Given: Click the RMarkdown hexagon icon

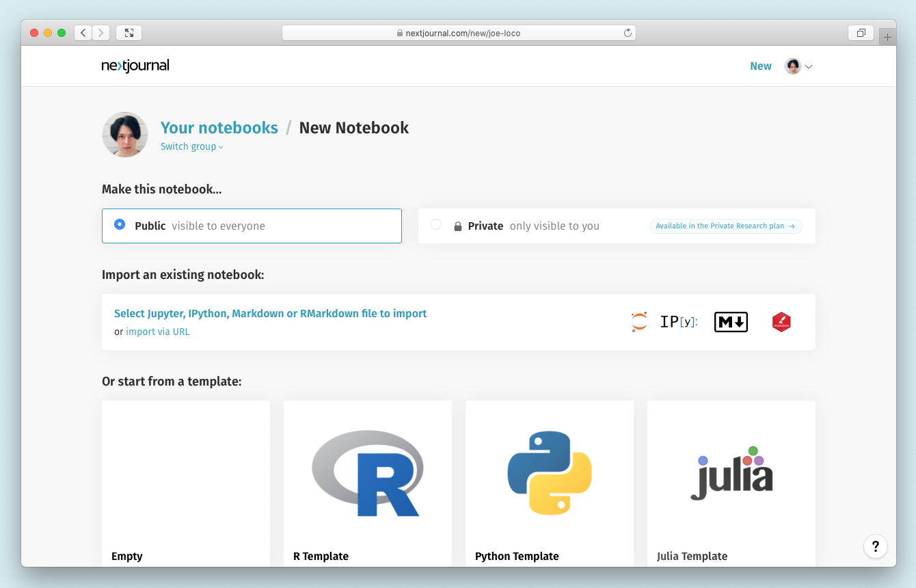Looking at the screenshot, I should [781, 322].
